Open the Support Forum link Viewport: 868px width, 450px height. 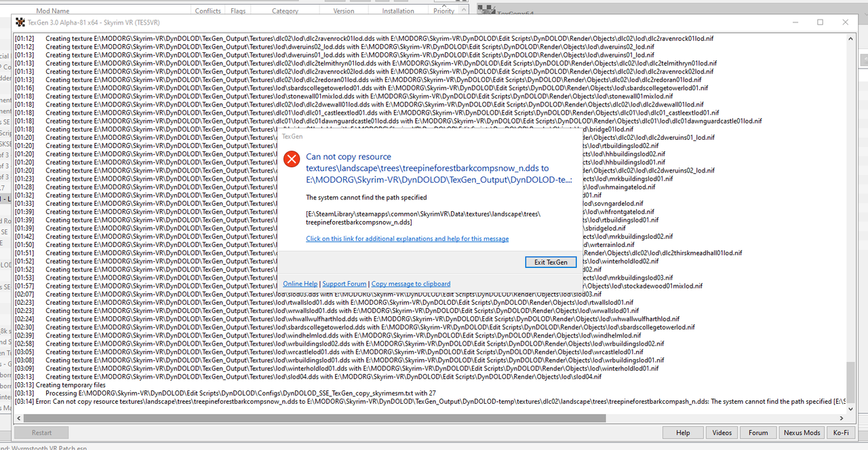click(x=344, y=284)
